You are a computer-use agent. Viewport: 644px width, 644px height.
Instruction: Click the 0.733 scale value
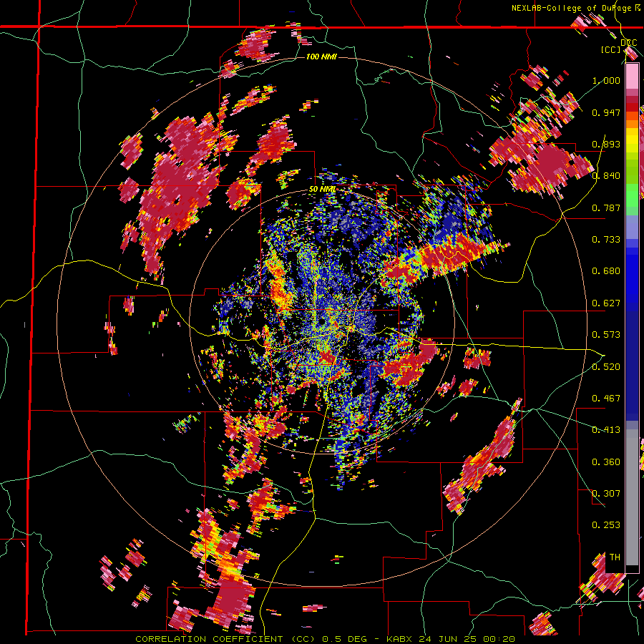606,240
